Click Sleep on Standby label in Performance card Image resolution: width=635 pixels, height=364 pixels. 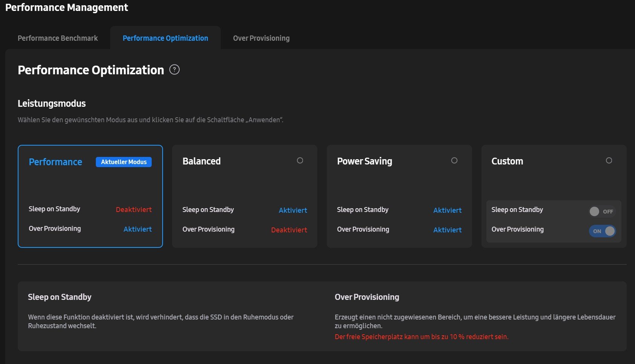pyautogui.click(x=54, y=209)
